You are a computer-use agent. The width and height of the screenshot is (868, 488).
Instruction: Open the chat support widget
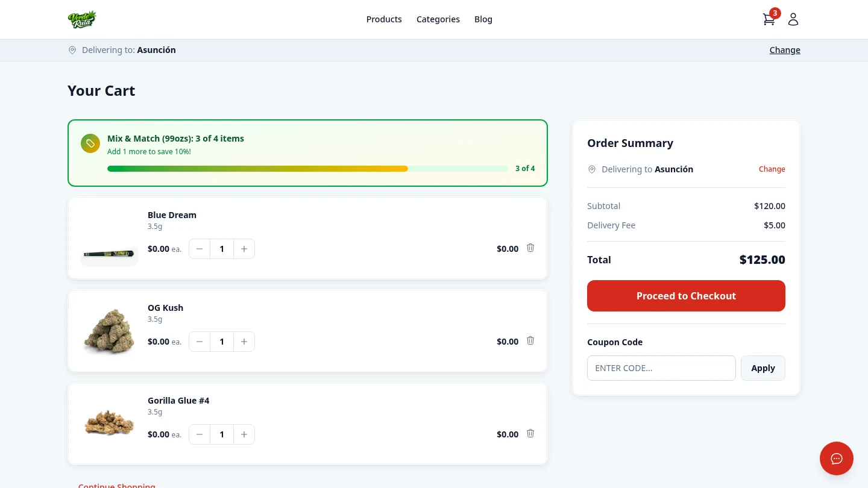(x=837, y=458)
